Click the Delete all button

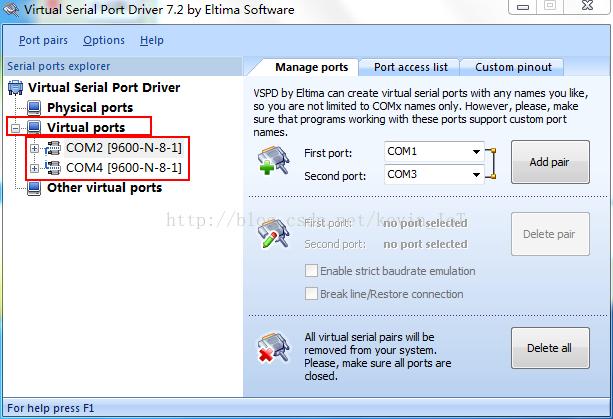point(550,348)
